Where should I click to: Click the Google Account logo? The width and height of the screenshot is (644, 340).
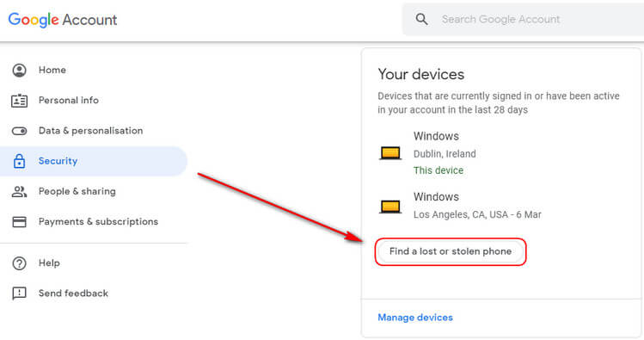pyautogui.click(x=63, y=20)
